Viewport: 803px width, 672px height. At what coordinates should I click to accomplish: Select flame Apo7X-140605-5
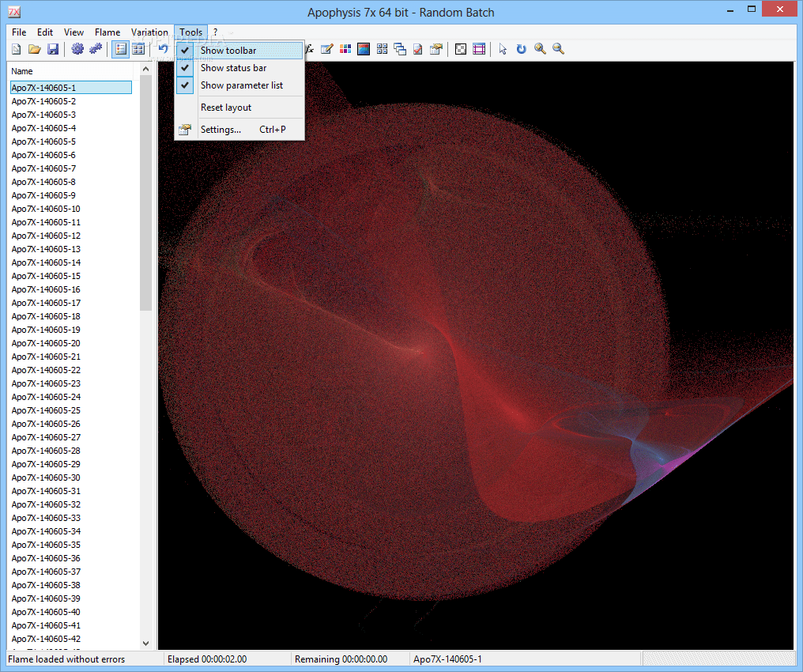coord(43,142)
